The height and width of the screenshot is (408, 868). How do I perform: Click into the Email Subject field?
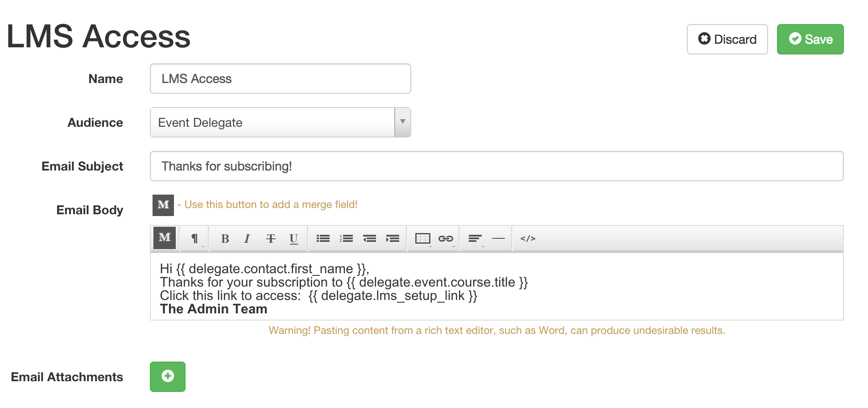pos(496,166)
